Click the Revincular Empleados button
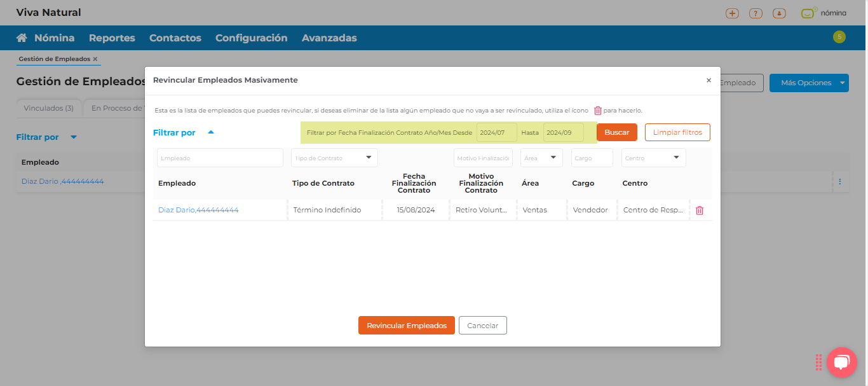 (x=406, y=326)
